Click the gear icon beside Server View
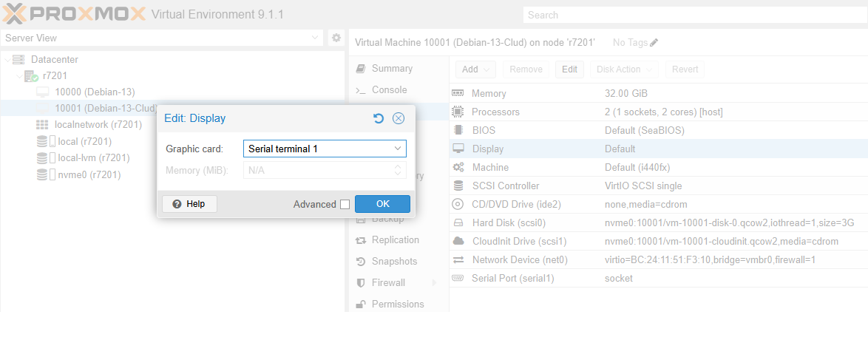Image resolution: width=868 pixels, height=340 pixels. click(336, 38)
